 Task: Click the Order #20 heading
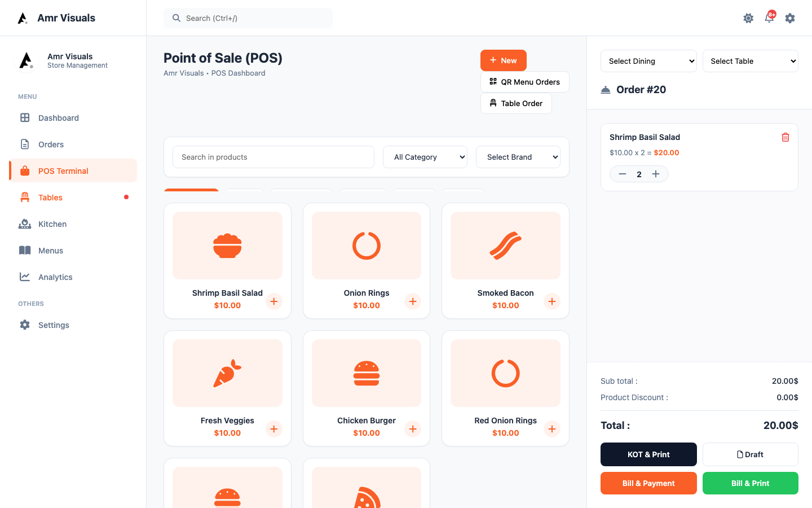point(641,90)
